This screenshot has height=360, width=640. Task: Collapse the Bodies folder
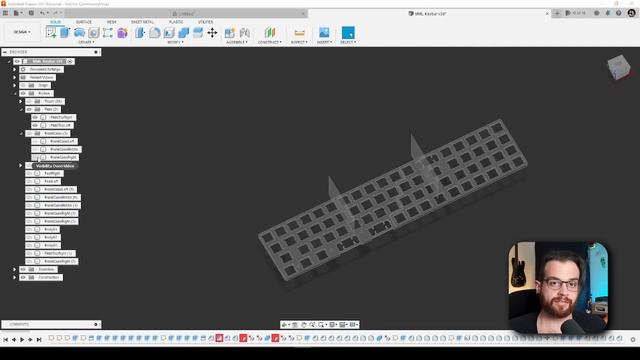[x=15, y=93]
